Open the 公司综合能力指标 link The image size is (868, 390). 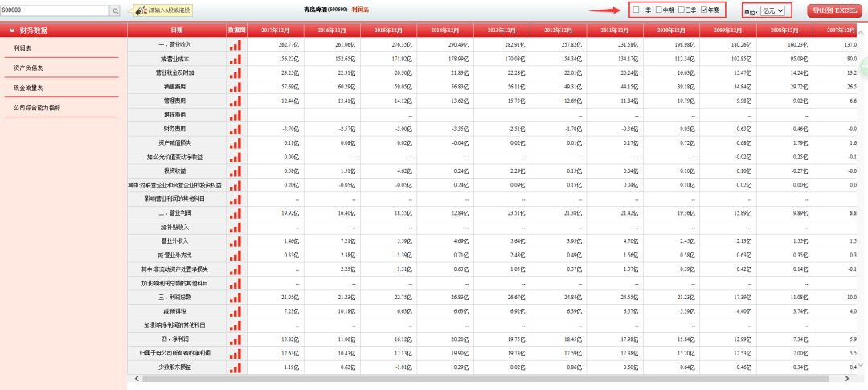(37, 108)
